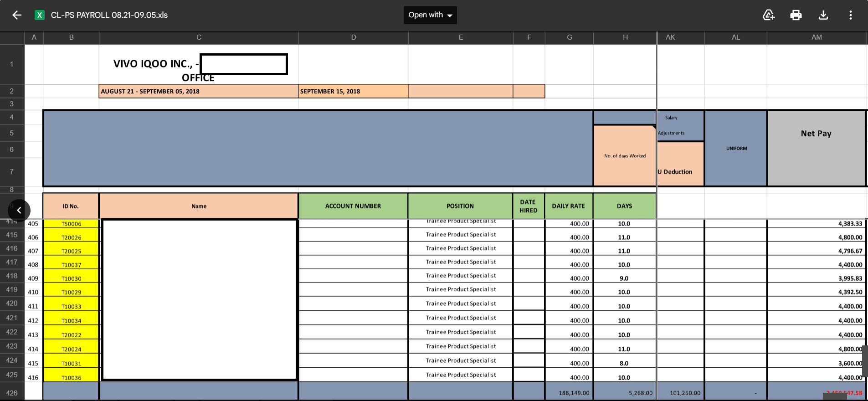Click 'No. of days Worked' header cell
The image size is (868, 401).
tap(625, 155)
